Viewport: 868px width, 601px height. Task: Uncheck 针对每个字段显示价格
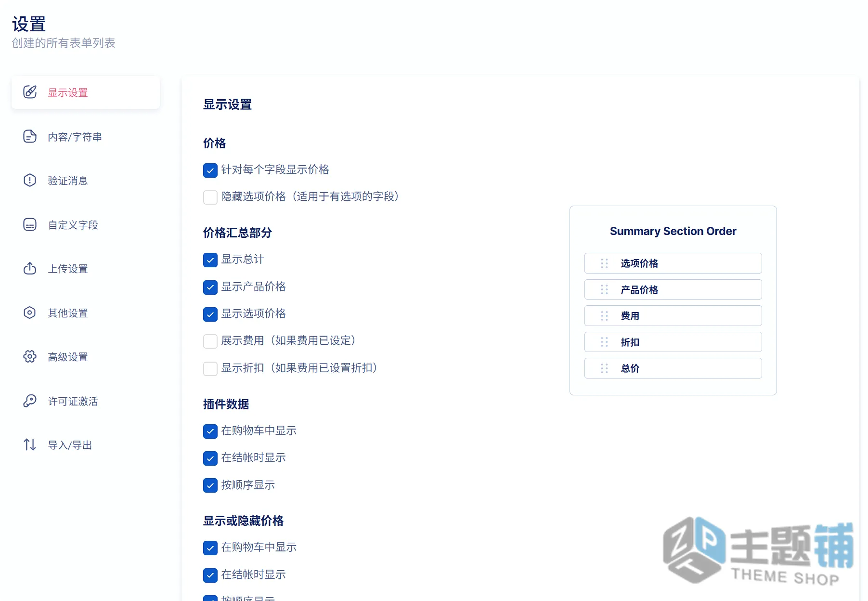(210, 170)
